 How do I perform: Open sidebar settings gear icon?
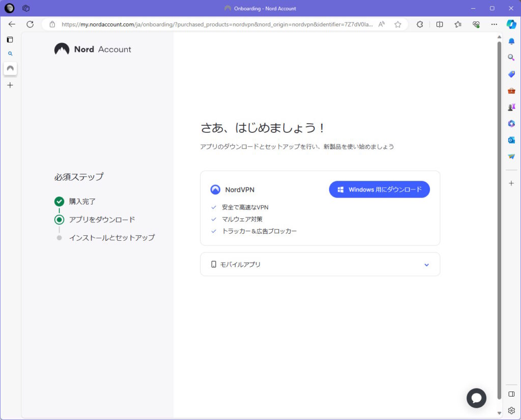[x=511, y=410]
